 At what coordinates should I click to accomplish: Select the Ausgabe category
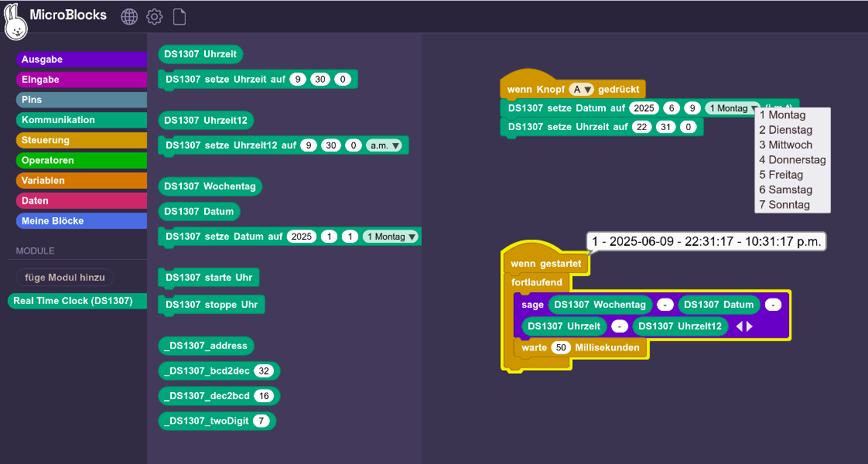81,60
